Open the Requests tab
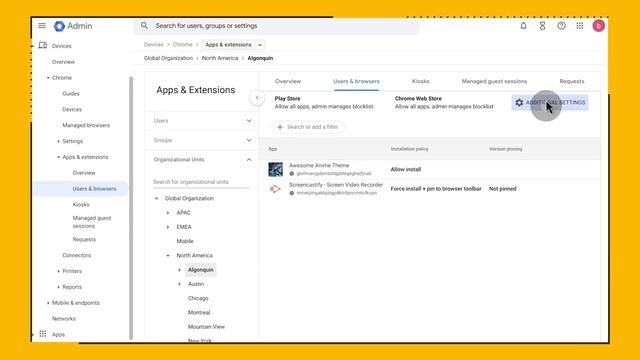This screenshot has width=640, height=360. click(x=572, y=81)
